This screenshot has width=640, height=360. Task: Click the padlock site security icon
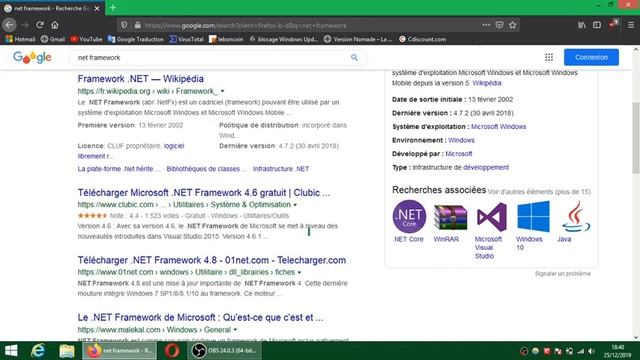click(138, 25)
